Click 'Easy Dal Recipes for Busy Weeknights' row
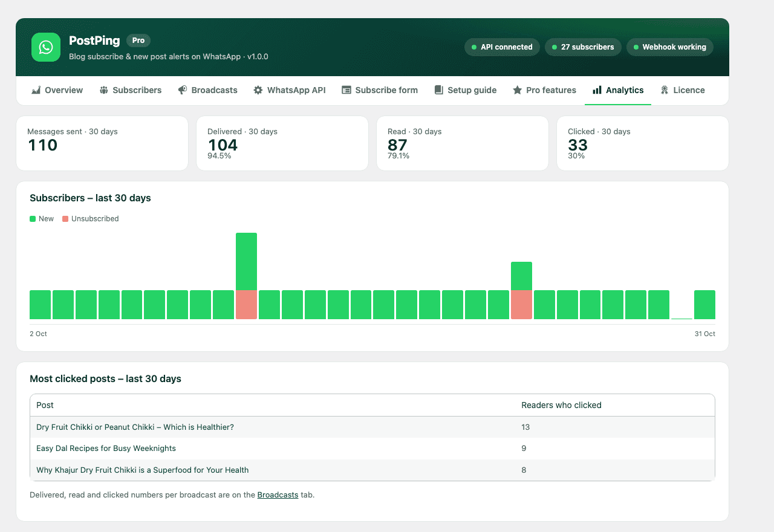 372,449
